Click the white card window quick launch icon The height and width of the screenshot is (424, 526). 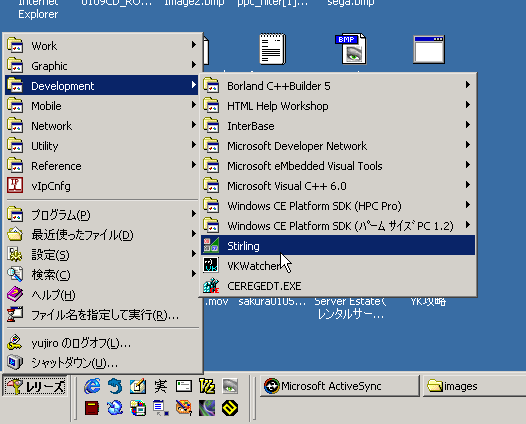click(x=184, y=386)
